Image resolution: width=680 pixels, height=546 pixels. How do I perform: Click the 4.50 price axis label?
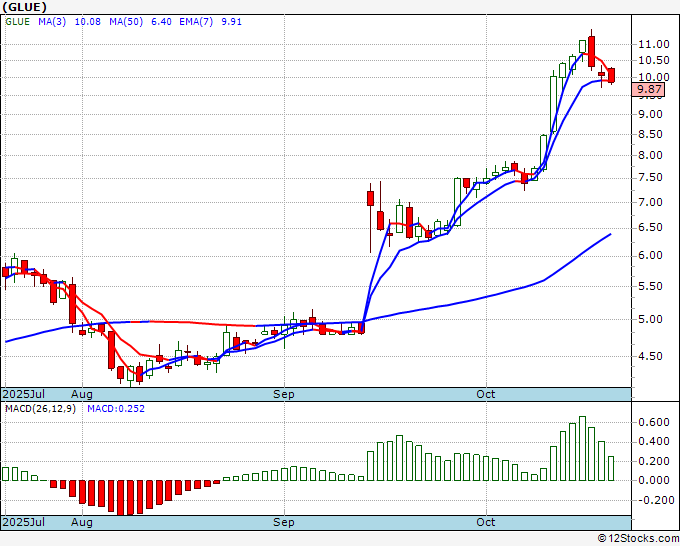pyautogui.click(x=651, y=356)
